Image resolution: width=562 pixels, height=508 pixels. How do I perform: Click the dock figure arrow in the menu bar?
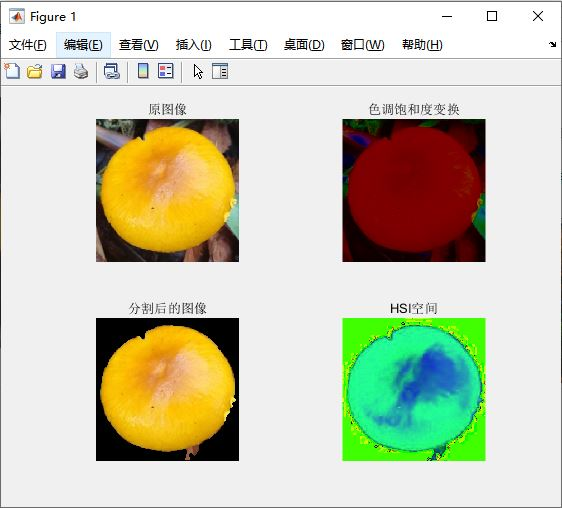click(x=552, y=44)
